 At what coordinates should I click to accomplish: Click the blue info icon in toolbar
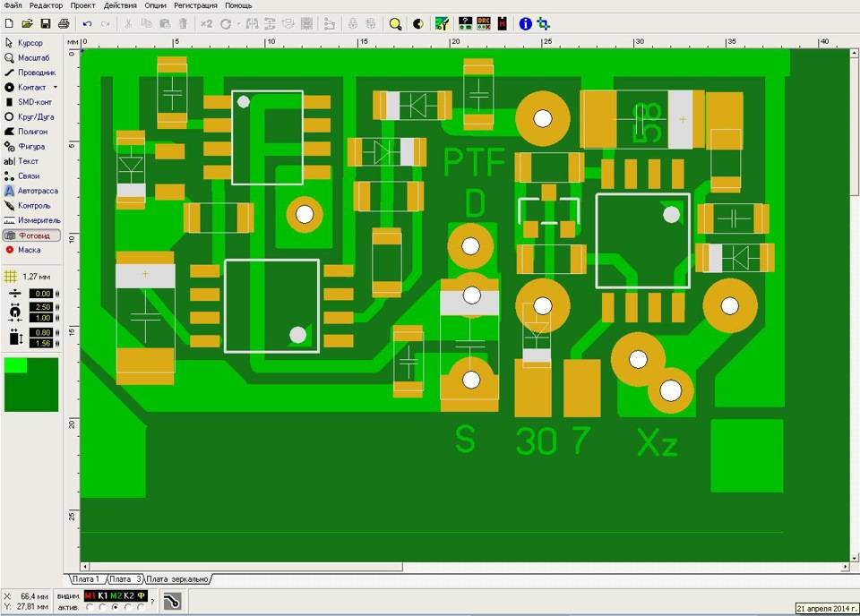(x=525, y=23)
